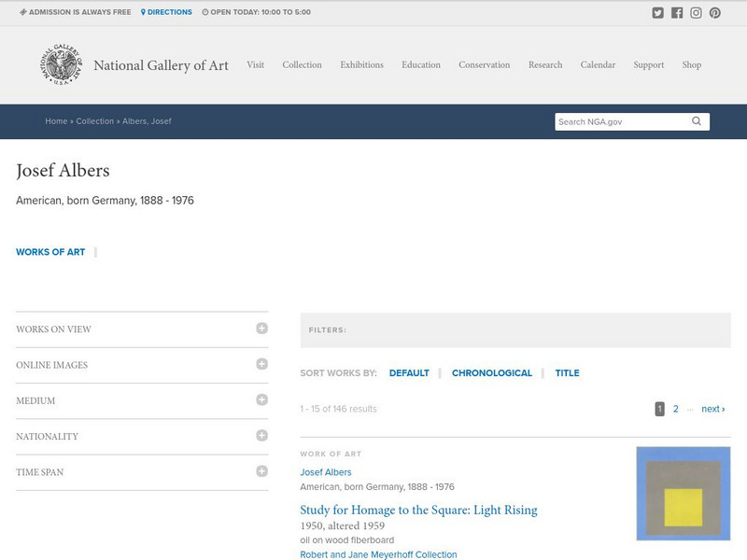
Task: Click the Search NGA.gov text field
Action: 621,121
